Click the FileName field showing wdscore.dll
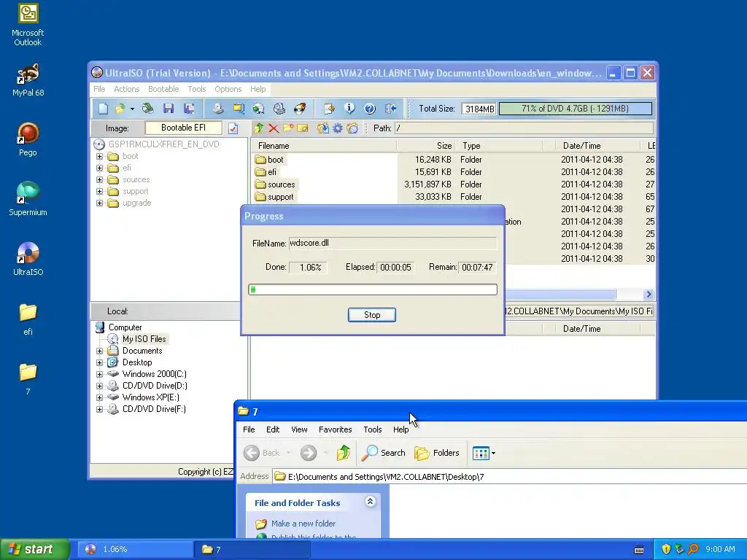Viewport: 747px width, 560px height. pyautogui.click(x=392, y=243)
